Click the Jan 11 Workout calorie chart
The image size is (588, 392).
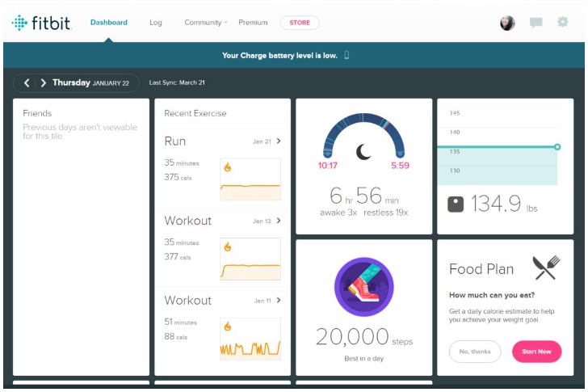[x=250, y=339]
